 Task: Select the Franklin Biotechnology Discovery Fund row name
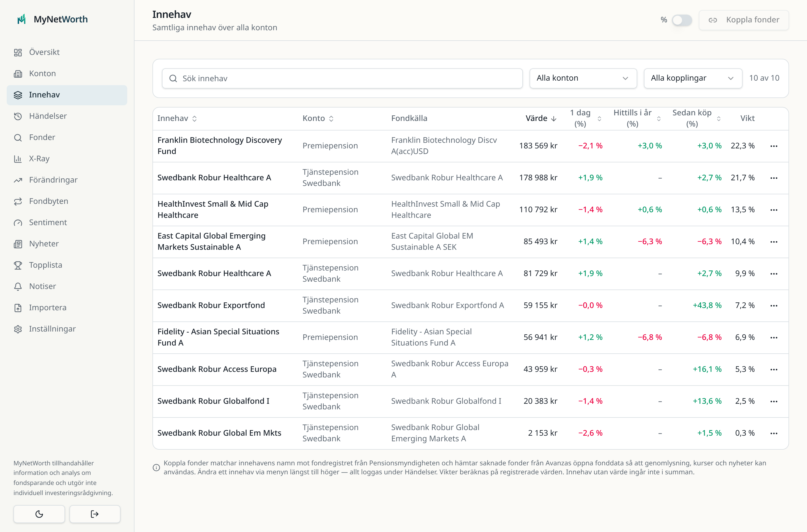point(220,146)
